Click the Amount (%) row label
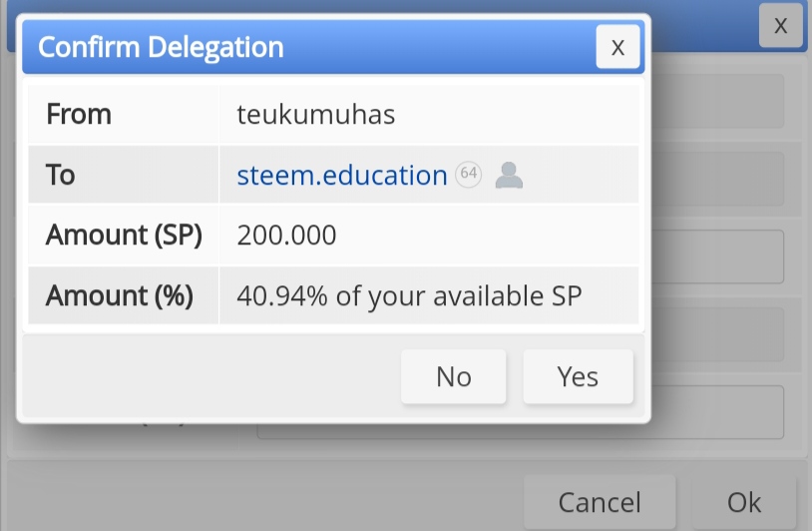 pyautogui.click(x=120, y=295)
